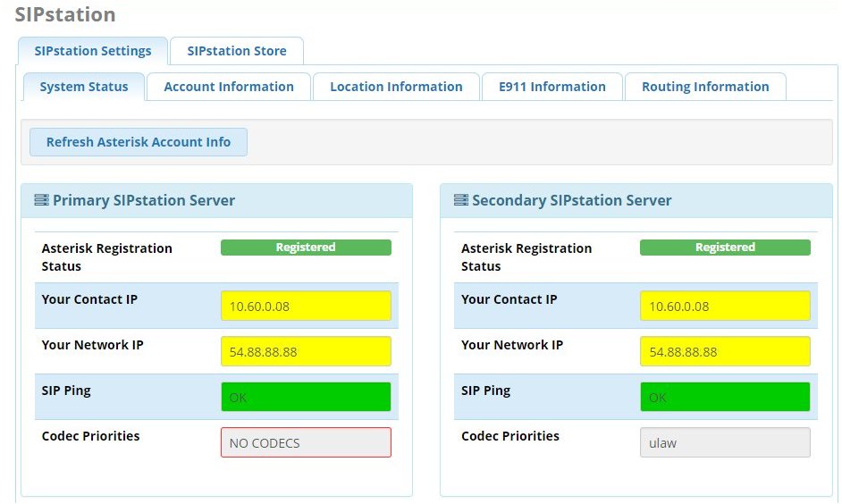Screen dimensions: 842x504
Task: Open the Account Information tab
Action: tap(229, 87)
